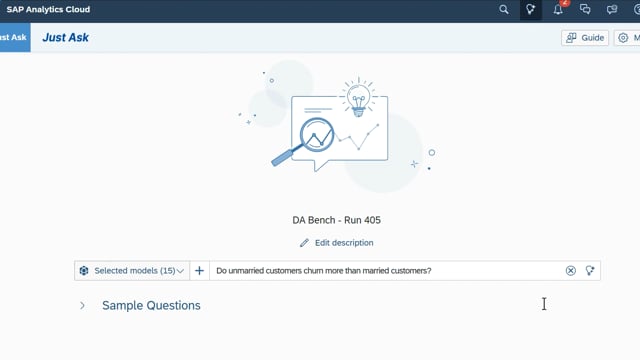Open the notifications bell
This screenshot has width=640, height=360.
558,9
